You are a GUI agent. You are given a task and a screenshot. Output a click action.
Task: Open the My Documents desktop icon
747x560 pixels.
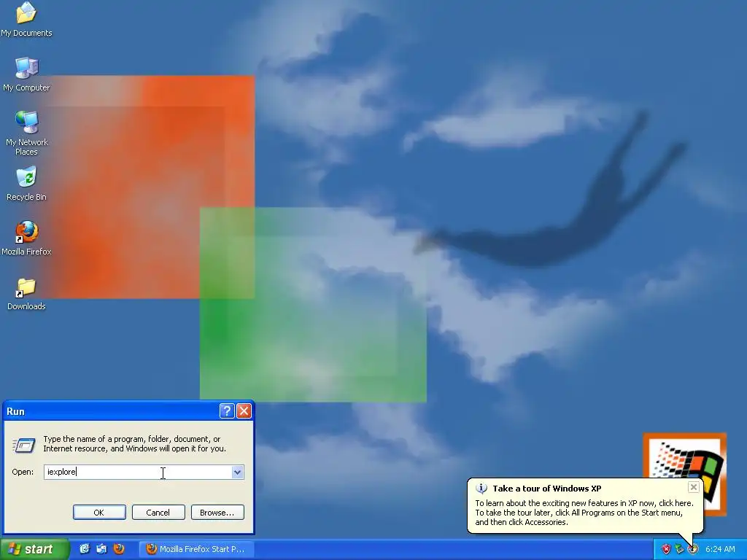coord(26,20)
